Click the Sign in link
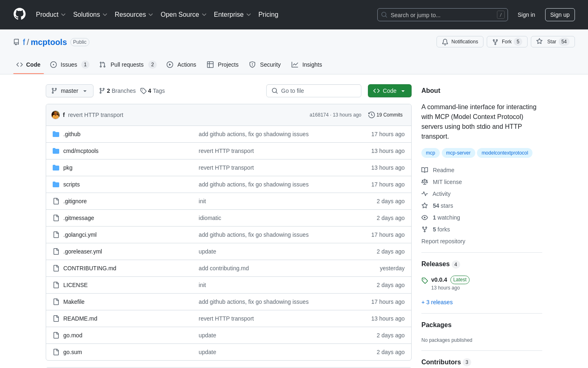Viewport: 588px width, 368px height. coord(526,15)
